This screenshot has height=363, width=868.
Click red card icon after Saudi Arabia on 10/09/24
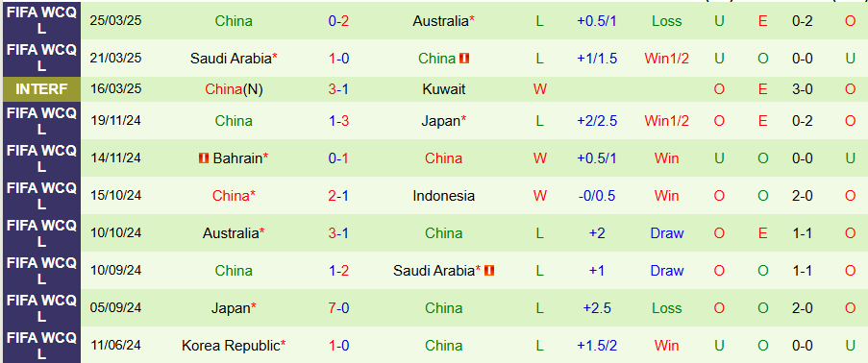489,271
